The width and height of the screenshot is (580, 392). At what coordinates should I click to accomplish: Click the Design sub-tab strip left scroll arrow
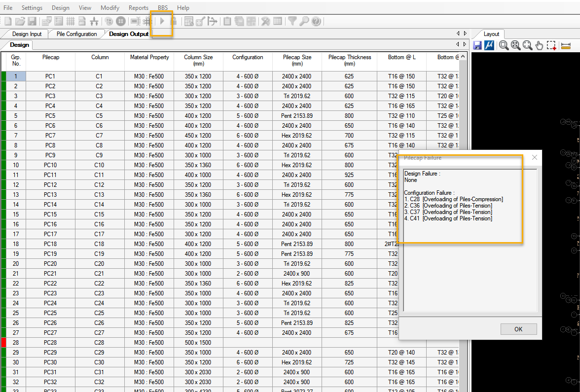pos(458,44)
